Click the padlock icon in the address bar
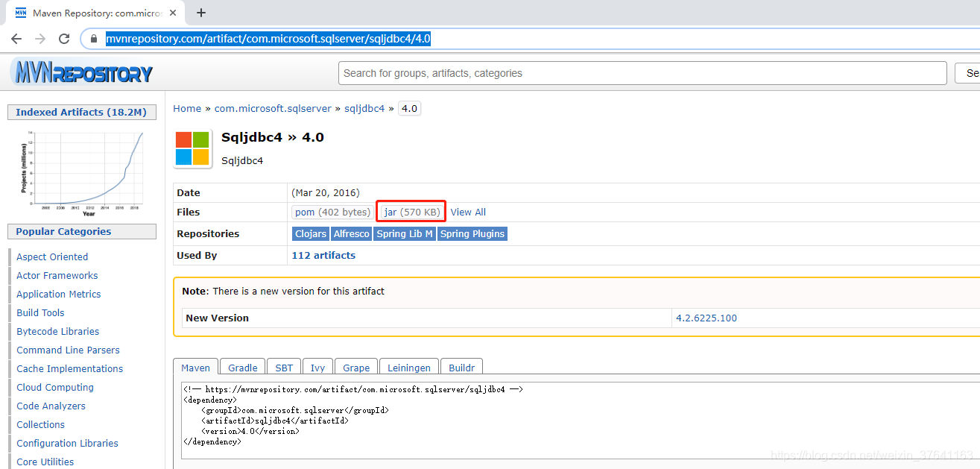 [x=92, y=37]
